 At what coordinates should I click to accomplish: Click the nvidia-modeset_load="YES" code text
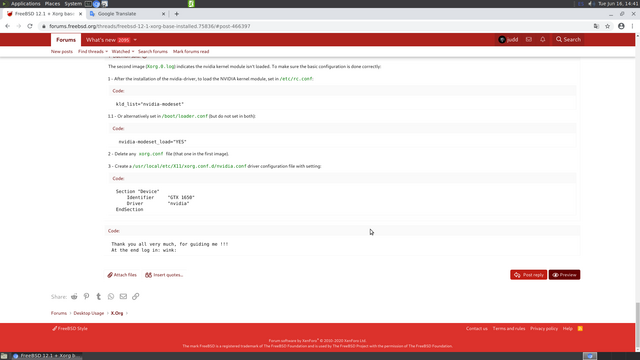(x=152, y=142)
